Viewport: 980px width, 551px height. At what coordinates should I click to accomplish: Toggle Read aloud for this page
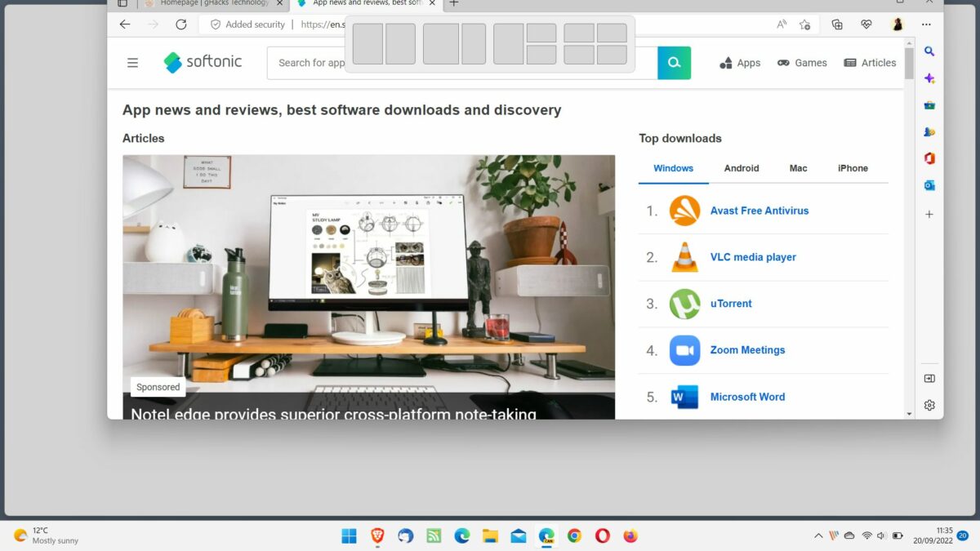[782, 24]
